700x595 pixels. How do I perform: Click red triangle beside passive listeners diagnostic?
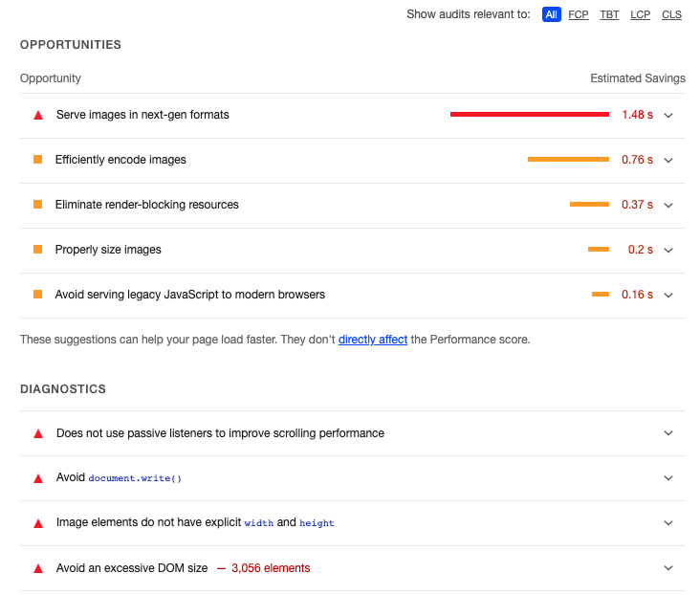(x=38, y=433)
